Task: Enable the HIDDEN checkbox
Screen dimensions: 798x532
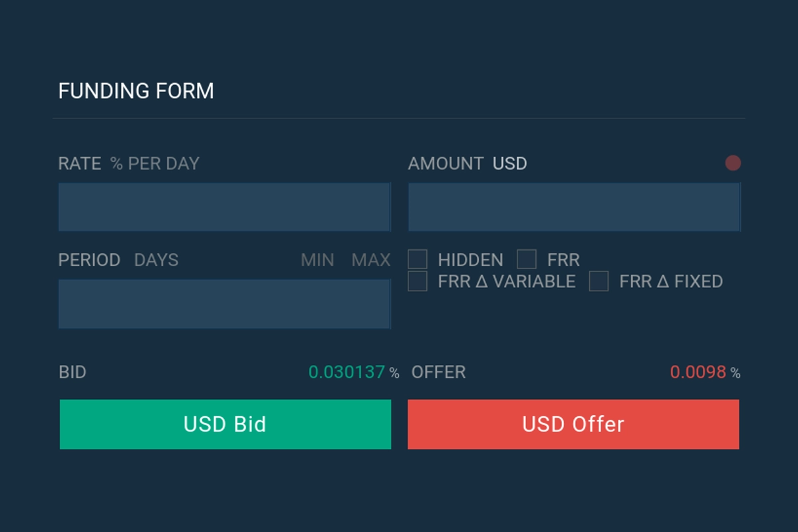Action: (419, 259)
